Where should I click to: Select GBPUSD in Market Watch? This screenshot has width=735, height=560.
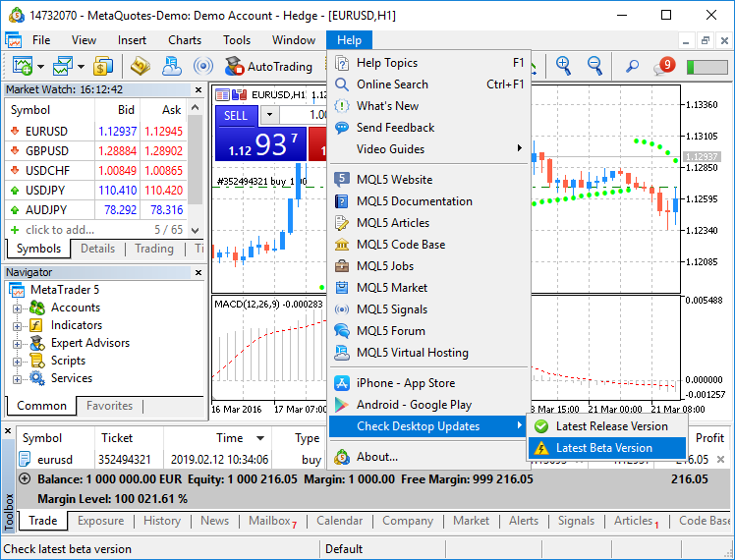click(96, 151)
